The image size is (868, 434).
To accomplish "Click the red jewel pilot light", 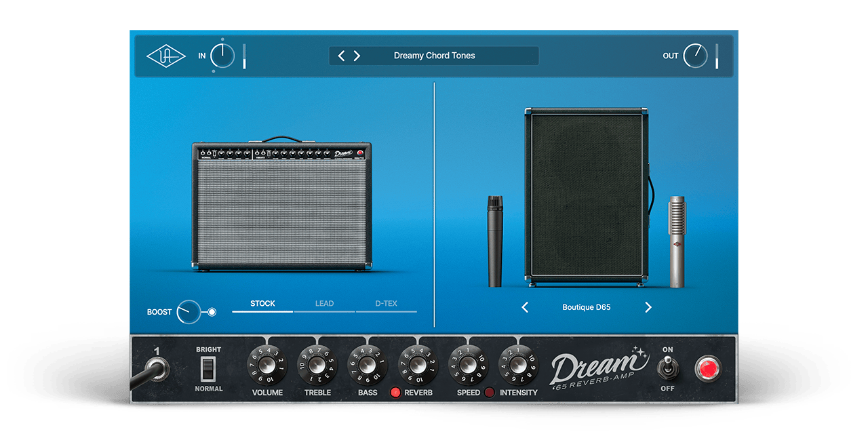I will pyautogui.click(x=709, y=370).
